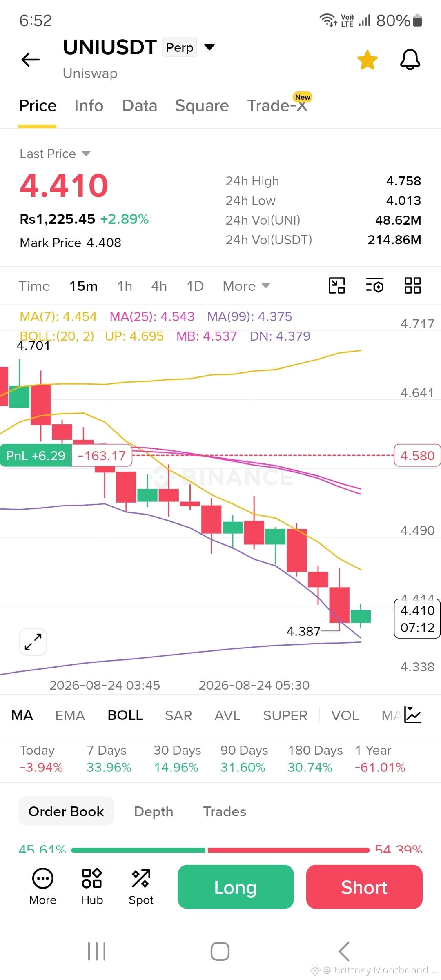Select the 15m chart interval
Image resolution: width=441 pixels, height=980 pixels.
(x=83, y=286)
